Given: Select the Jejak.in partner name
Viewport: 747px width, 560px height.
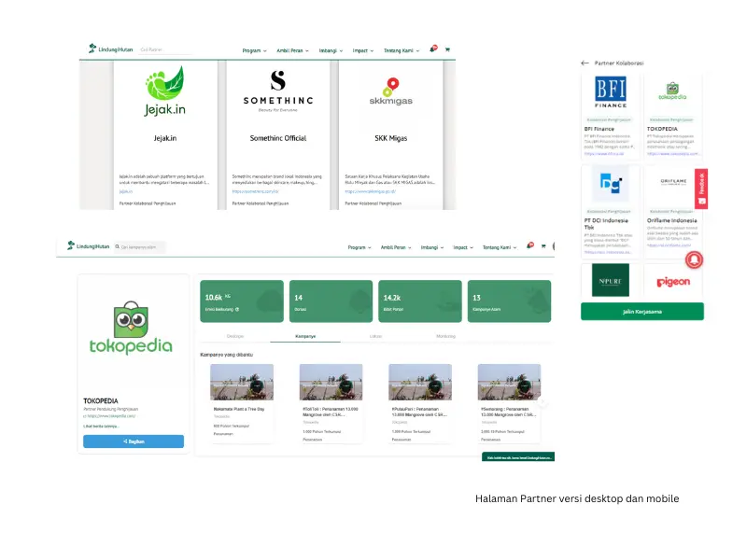Looking at the screenshot, I should click(x=165, y=138).
